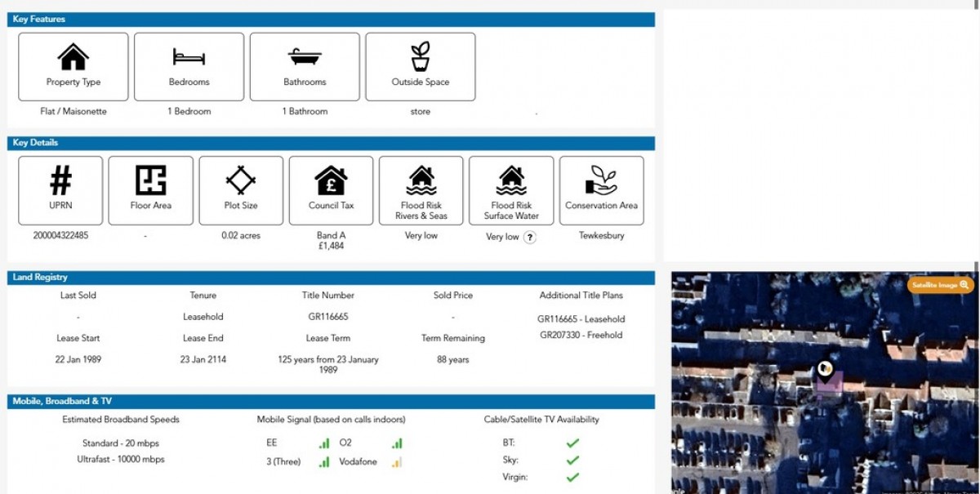Viewport: 980px width, 494px height.
Task: Click the Mobile, Broadband & TV header
Action: point(62,401)
